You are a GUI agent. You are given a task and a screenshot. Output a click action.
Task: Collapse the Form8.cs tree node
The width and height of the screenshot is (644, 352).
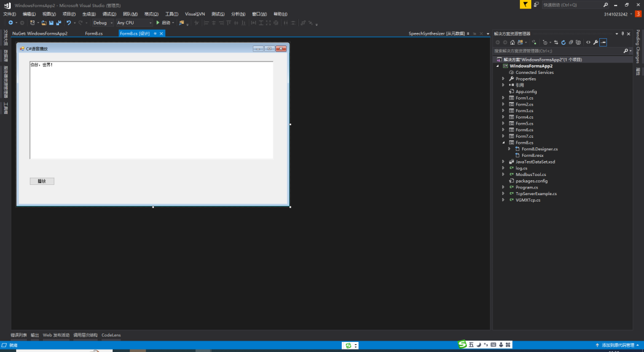[503, 143]
